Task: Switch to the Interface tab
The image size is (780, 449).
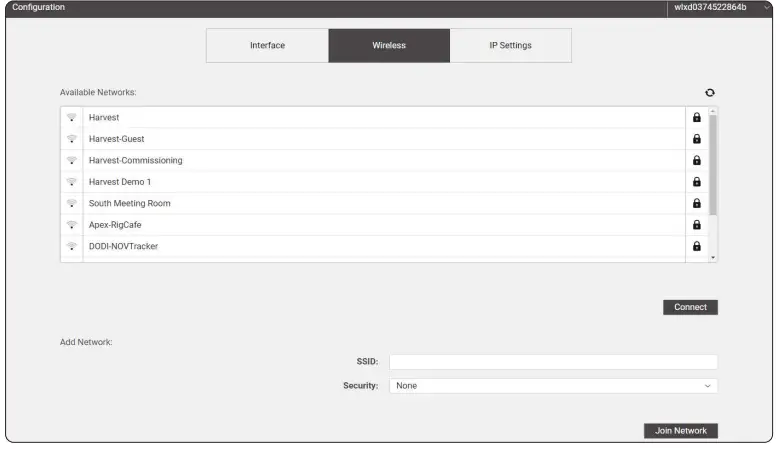Action: (x=267, y=45)
